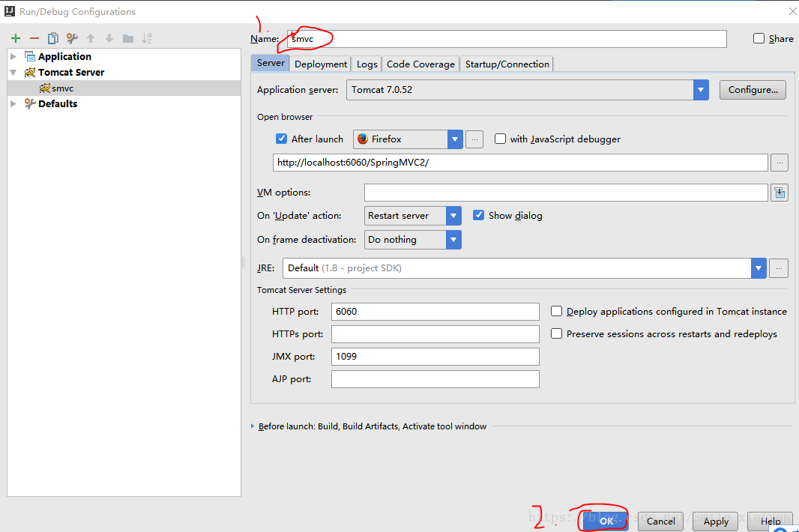Add a new configuration with plus icon
Viewport: 799px width, 532px height.
pyautogui.click(x=16, y=38)
